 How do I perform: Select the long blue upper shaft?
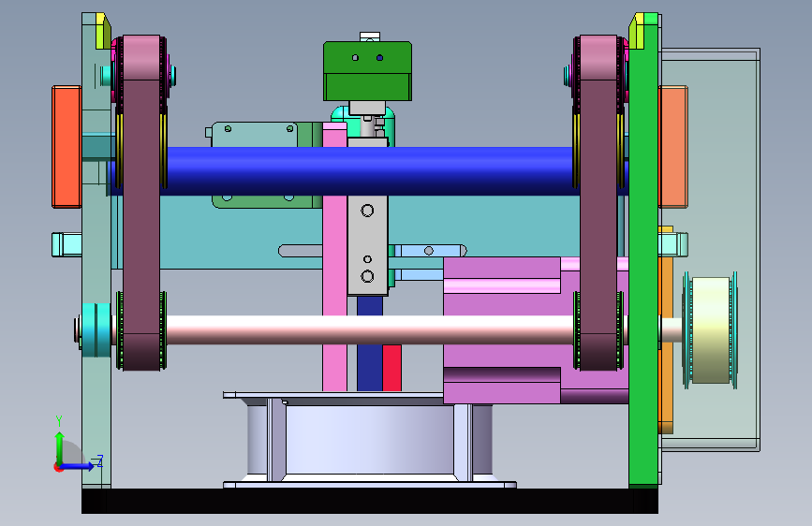coord(369,171)
